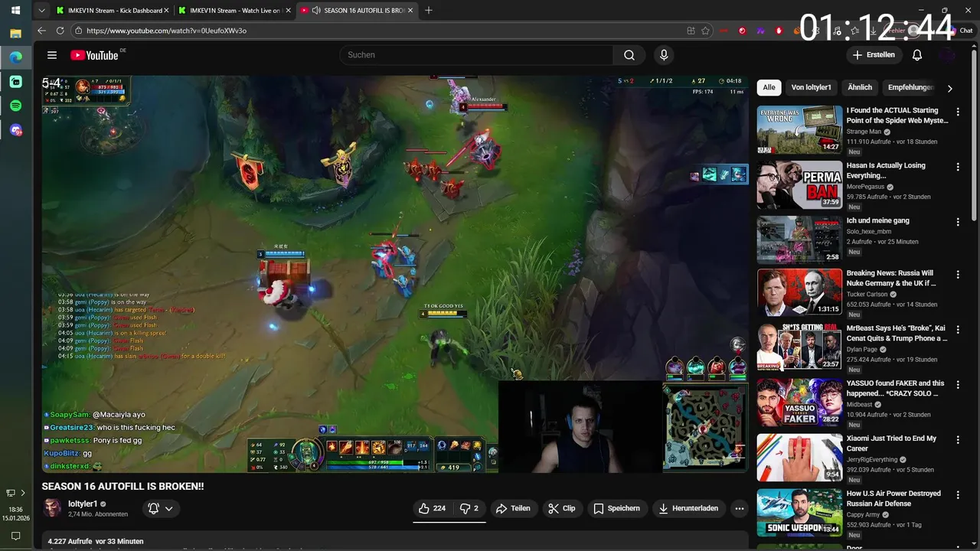This screenshot has height=551, width=980.
Task: Start voice search with microphone icon
Action: [664, 55]
